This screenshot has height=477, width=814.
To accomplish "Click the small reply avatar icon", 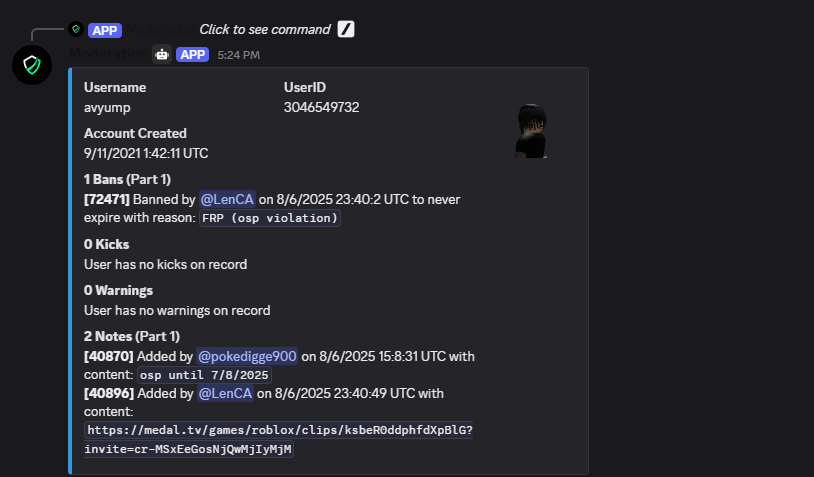I will 76,29.
